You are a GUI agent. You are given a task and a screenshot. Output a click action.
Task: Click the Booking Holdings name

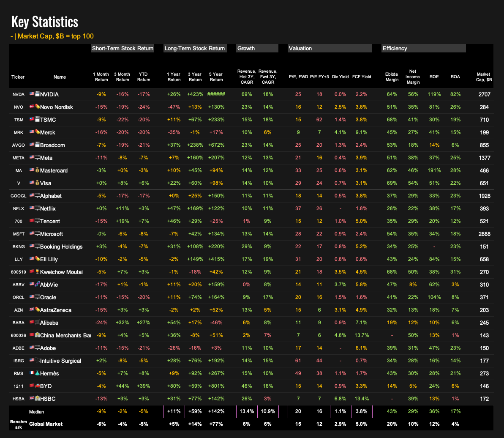coord(61,246)
